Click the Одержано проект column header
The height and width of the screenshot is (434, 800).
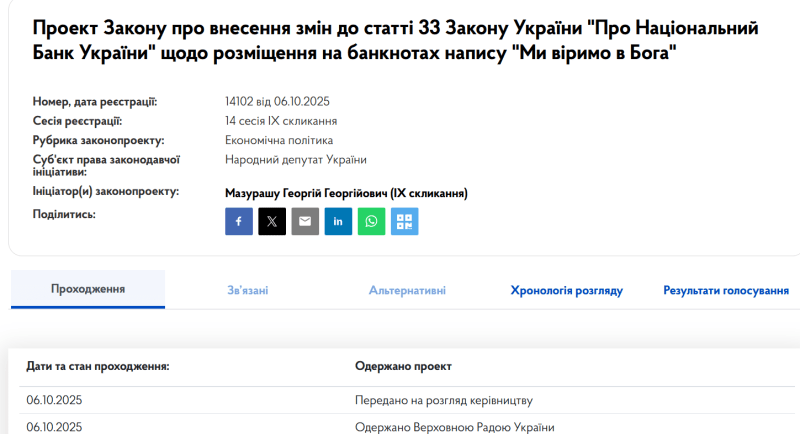[404, 366]
